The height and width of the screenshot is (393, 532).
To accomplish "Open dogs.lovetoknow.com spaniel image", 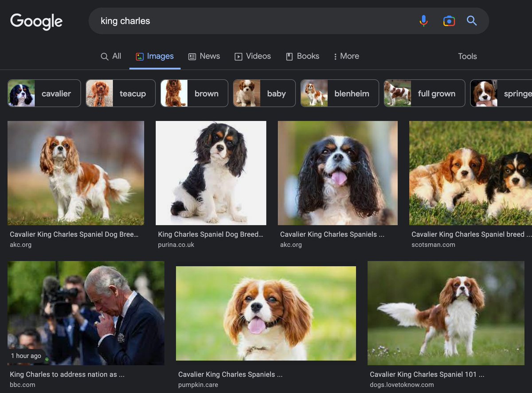I will point(446,313).
